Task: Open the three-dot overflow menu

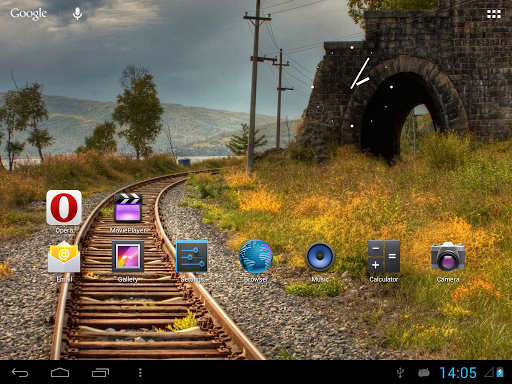Action: (x=140, y=372)
